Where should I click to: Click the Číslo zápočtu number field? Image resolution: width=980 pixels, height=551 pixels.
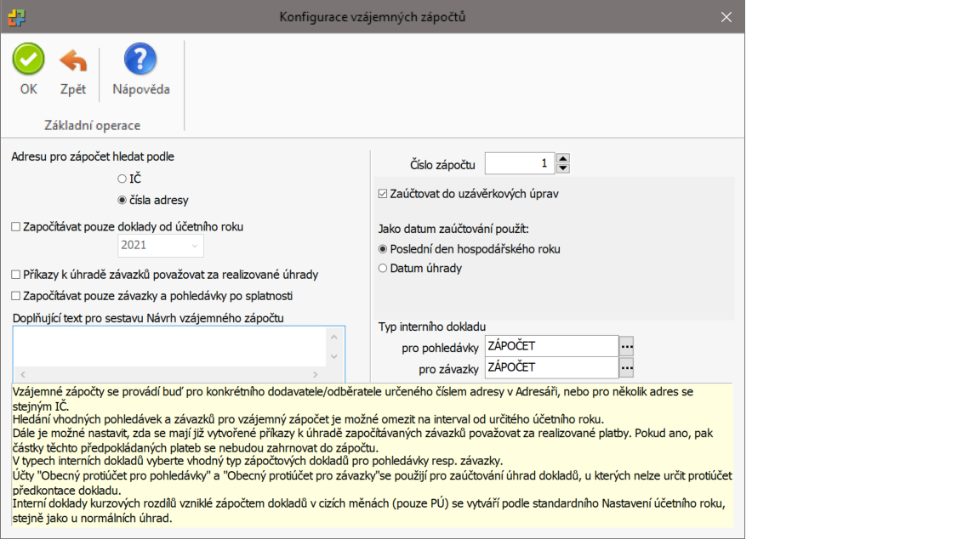(x=520, y=163)
